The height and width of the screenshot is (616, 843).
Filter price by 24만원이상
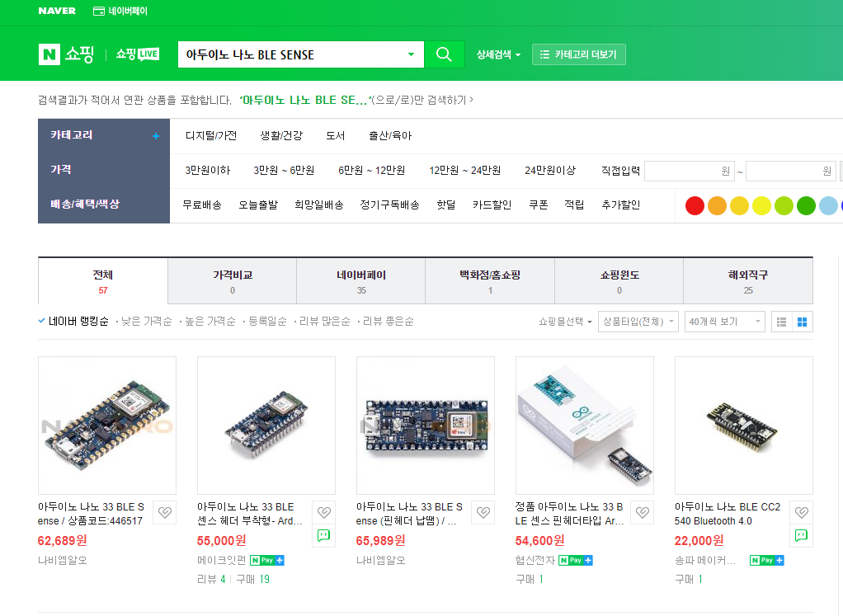550,171
